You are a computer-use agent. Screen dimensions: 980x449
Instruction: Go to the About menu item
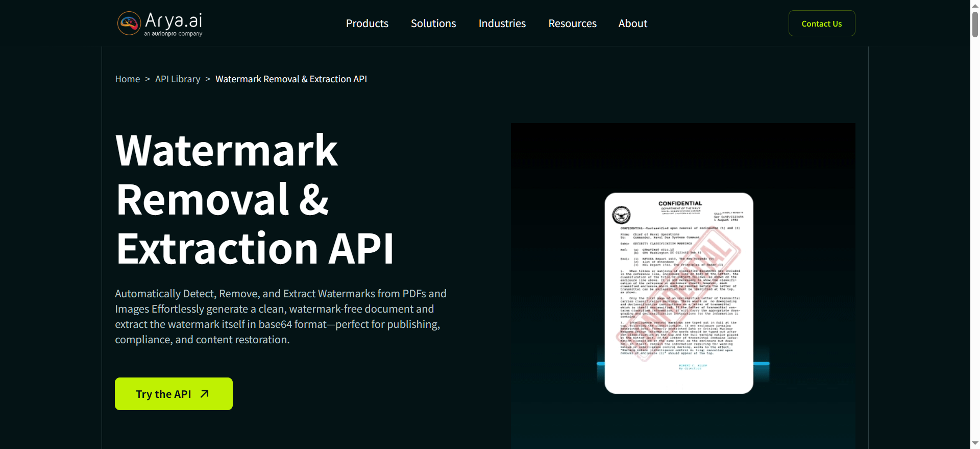pos(632,23)
